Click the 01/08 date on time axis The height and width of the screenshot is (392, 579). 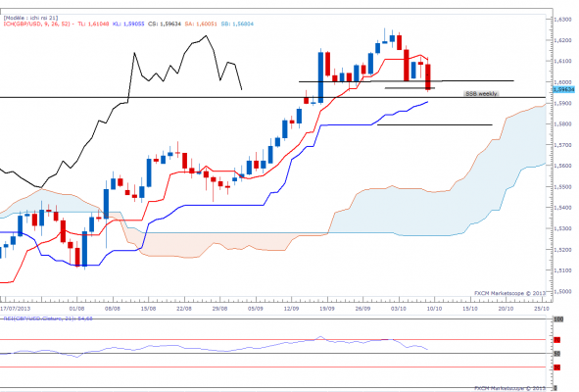pyautogui.click(x=76, y=308)
